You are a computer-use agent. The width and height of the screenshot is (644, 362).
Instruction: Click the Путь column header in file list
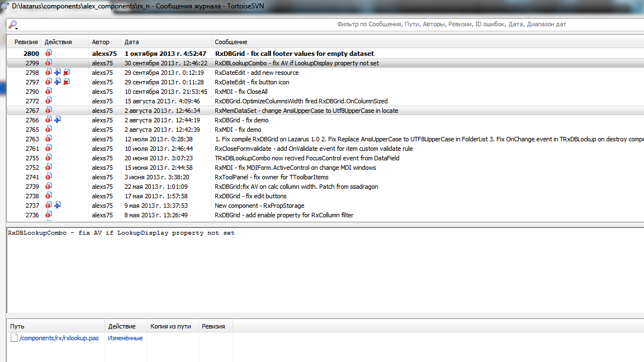point(17,326)
